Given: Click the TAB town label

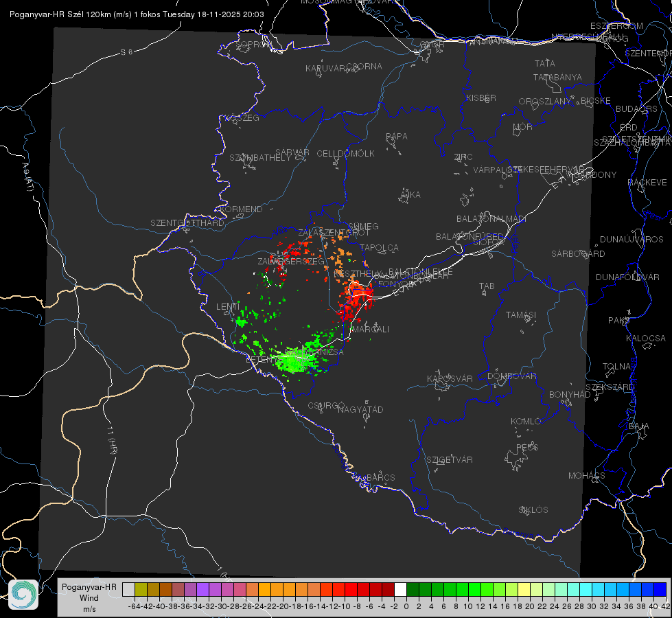Looking at the screenshot, I should pos(487,286).
